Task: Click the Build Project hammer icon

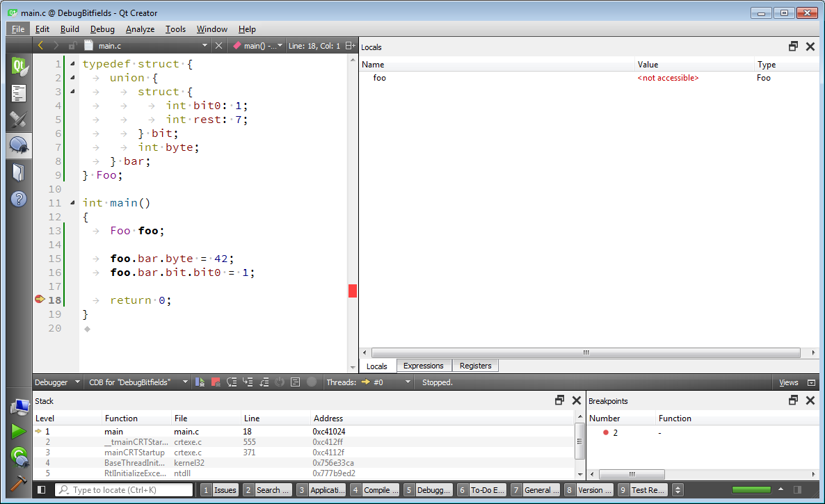Action: 19,482
